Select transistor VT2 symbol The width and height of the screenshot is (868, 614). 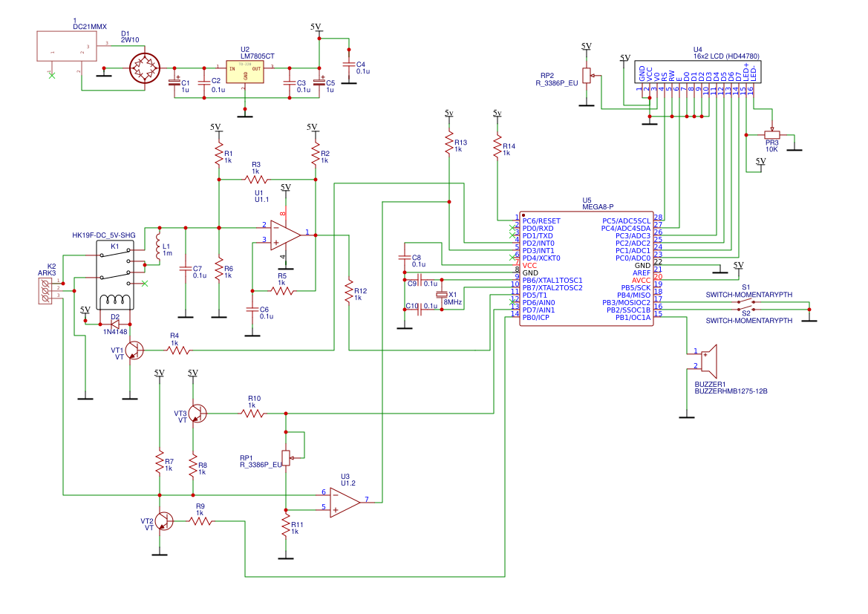(163, 521)
